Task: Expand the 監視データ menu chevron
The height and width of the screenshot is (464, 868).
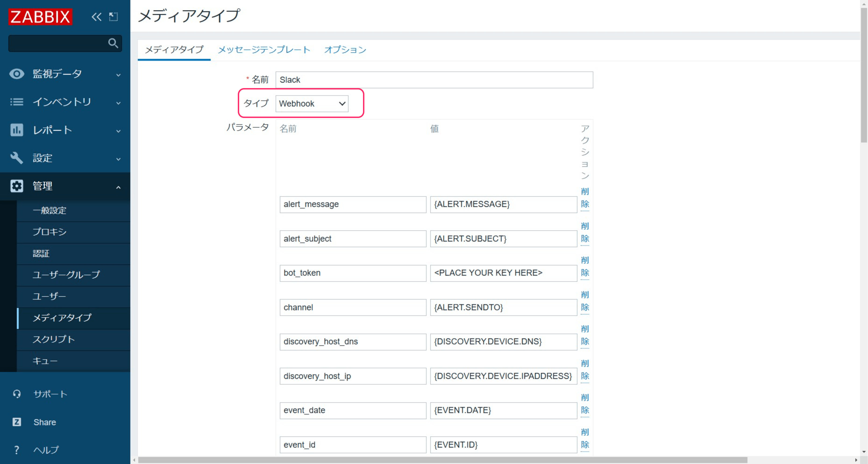Action: pyautogui.click(x=118, y=75)
